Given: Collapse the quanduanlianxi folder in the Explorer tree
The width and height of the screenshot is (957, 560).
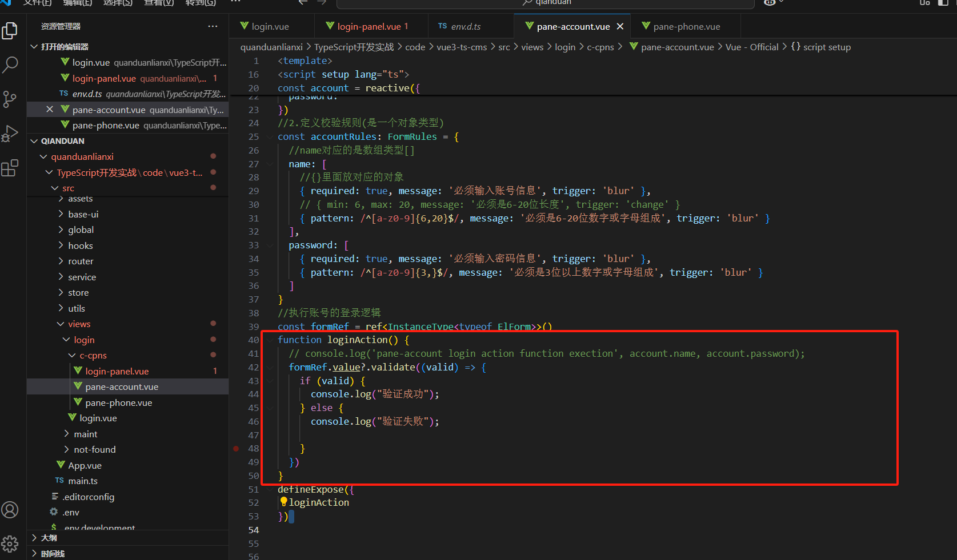Looking at the screenshot, I should pos(127,157).
